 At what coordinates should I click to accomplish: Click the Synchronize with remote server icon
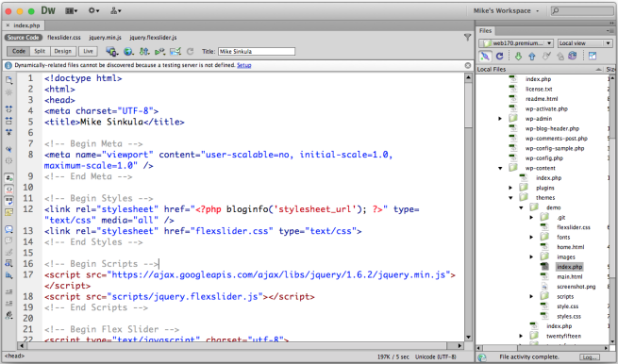point(573,57)
